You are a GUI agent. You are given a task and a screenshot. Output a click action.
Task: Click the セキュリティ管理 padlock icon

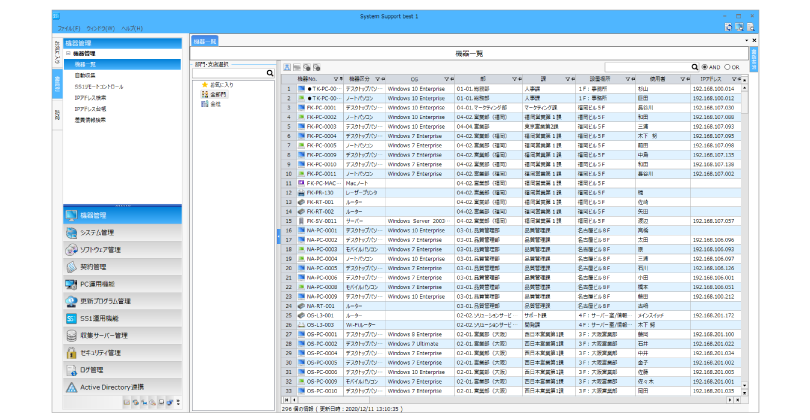tap(71, 352)
